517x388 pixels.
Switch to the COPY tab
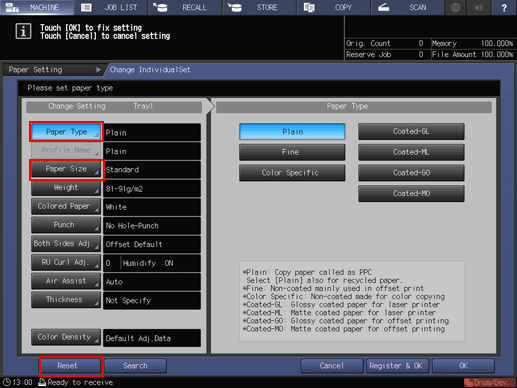point(334,7)
